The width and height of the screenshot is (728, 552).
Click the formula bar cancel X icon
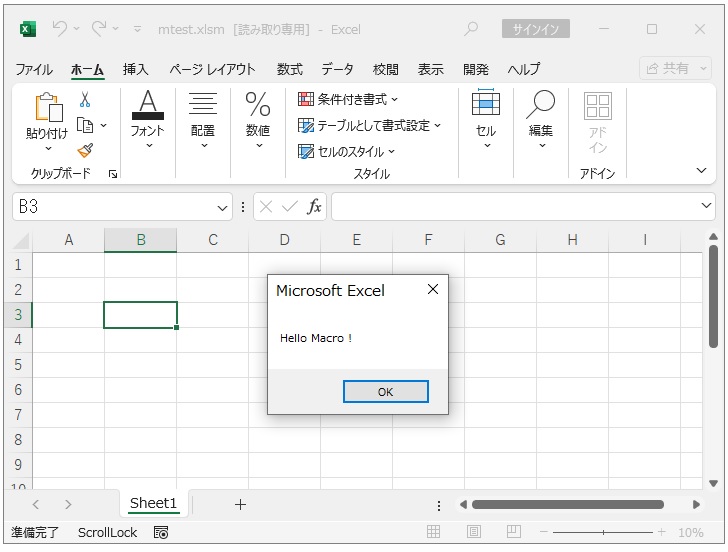(266, 206)
